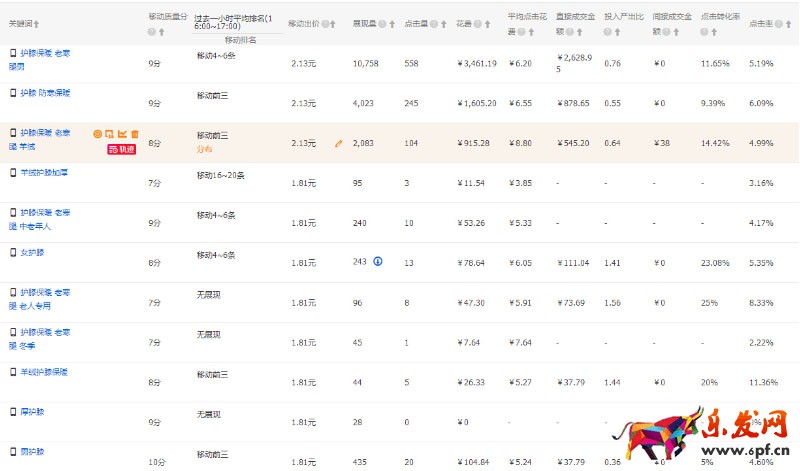Image resolution: width=800 pixels, height=471 pixels.
Task: Click the delete trash icon in highlighted row
Action: (x=135, y=134)
